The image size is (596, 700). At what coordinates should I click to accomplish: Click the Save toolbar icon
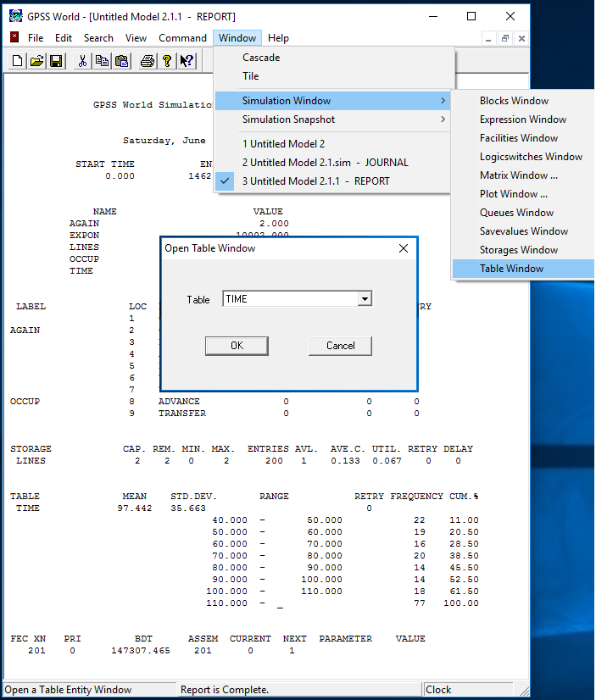56,61
